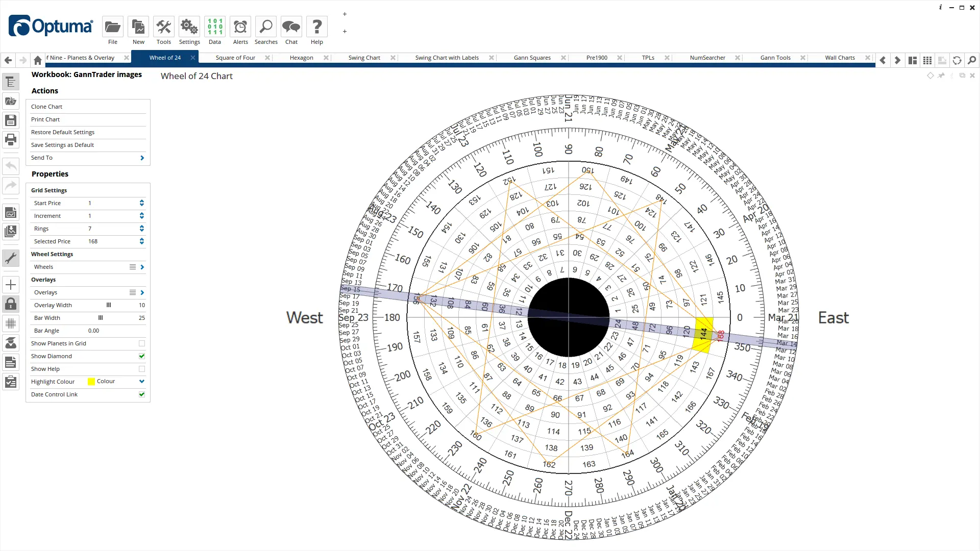Click the stacked images download sidebar icon

point(11,231)
